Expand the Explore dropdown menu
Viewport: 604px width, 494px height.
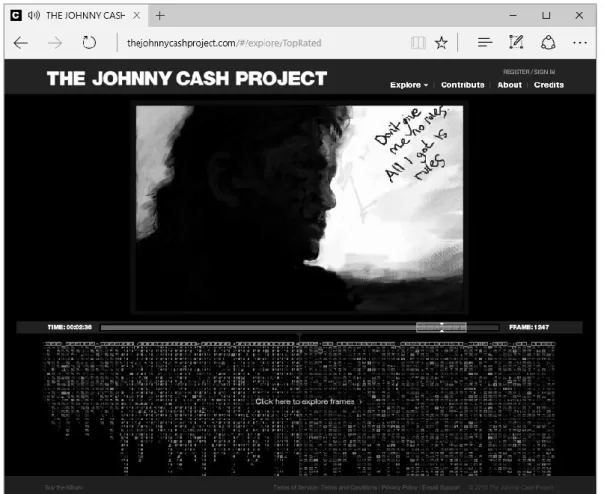[409, 85]
